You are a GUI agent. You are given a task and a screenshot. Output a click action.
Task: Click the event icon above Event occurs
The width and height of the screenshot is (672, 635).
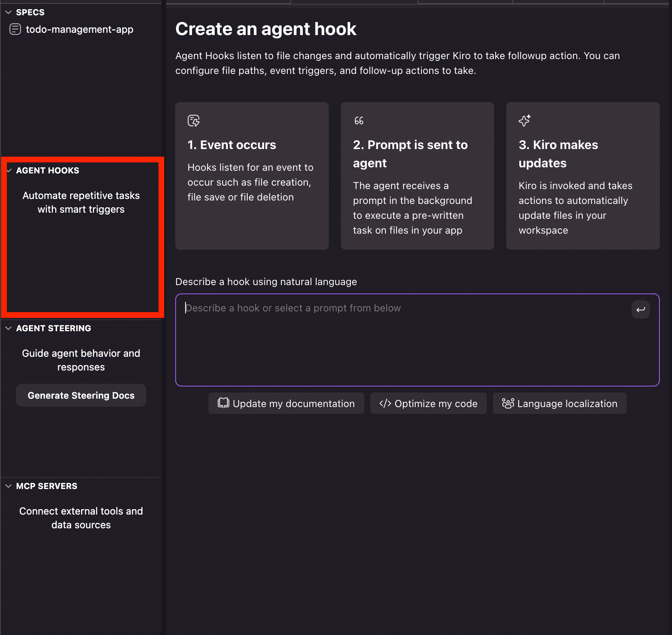[194, 121]
